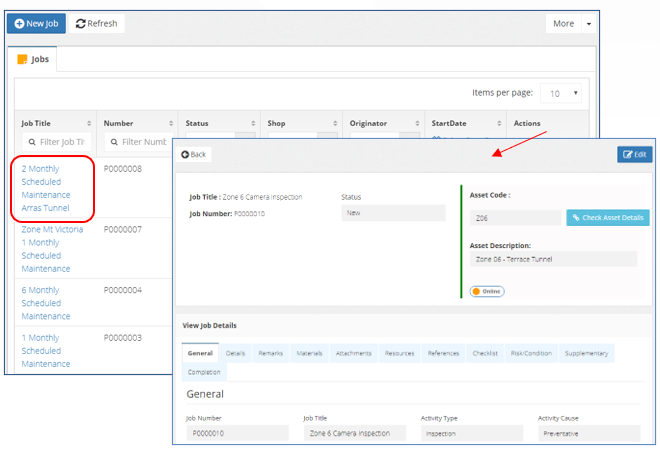This screenshot has height=450, width=660.
Task: Switch to the Attachments tab
Action: [354, 353]
